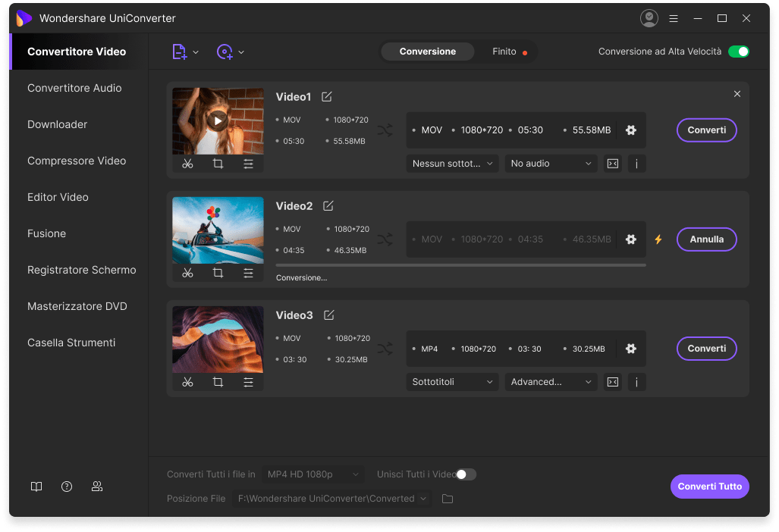Open Posizione File path dropdown
The width and height of the screenshot is (779, 532).
pos(332,499)
